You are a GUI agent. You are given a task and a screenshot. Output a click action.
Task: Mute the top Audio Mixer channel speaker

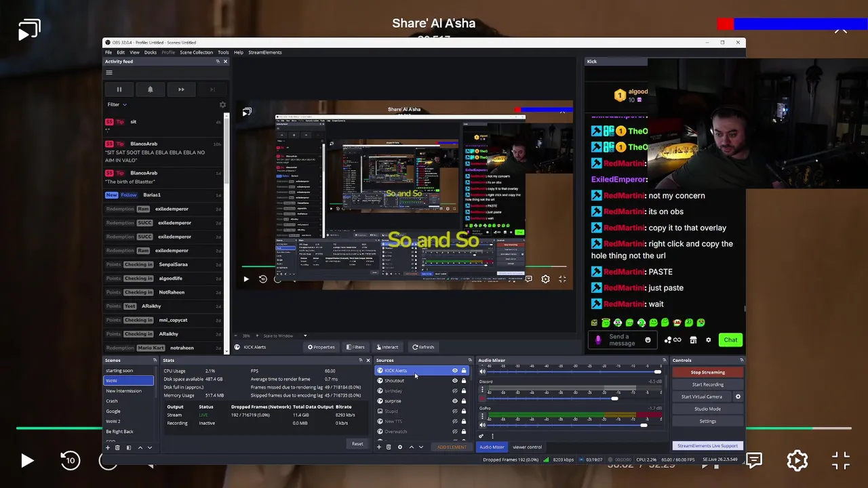click(x=482, y=371)
